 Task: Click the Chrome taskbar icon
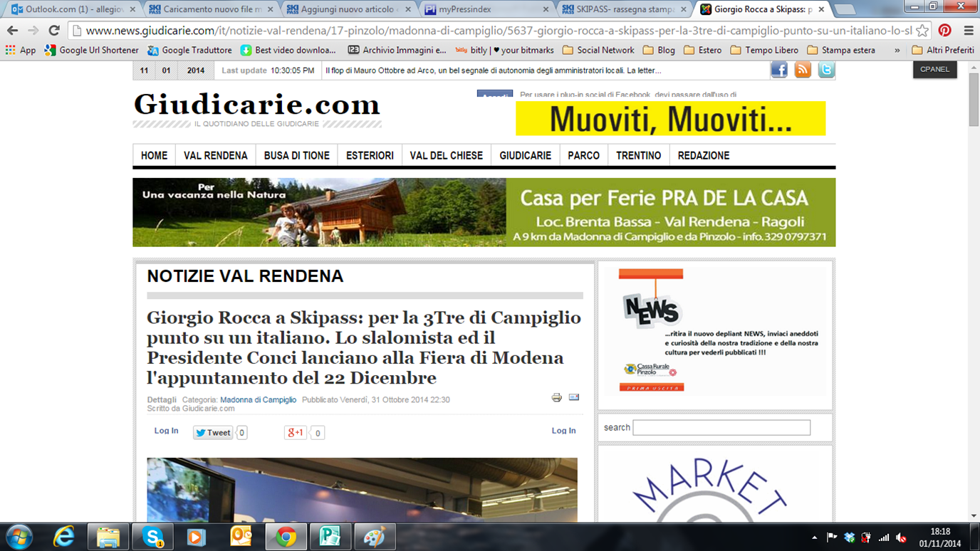coord(286,537)
